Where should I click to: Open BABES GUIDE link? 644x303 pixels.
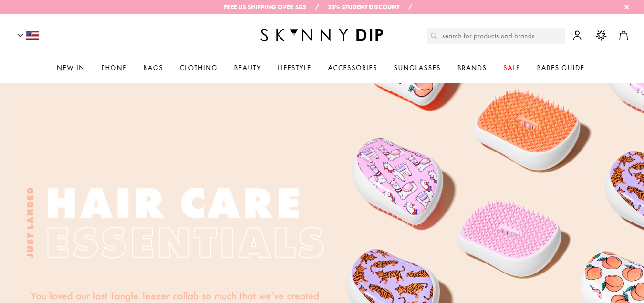[561, 68]
